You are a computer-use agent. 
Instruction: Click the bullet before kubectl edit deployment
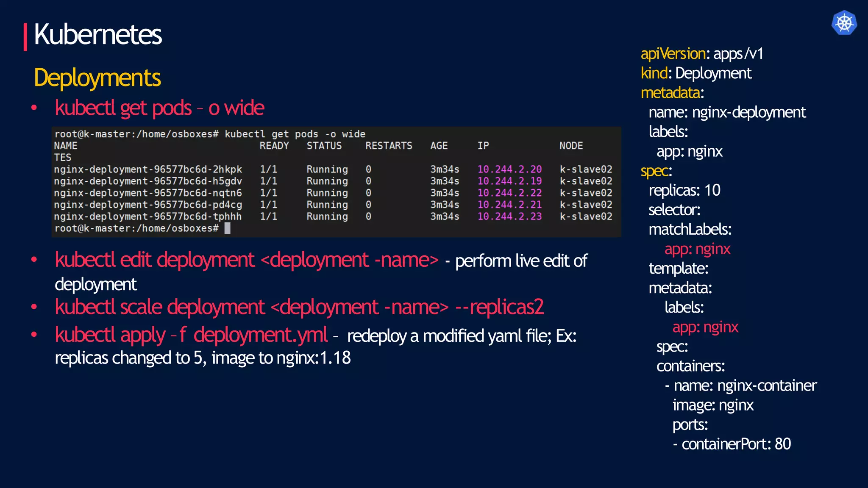[x=34, y=259]
